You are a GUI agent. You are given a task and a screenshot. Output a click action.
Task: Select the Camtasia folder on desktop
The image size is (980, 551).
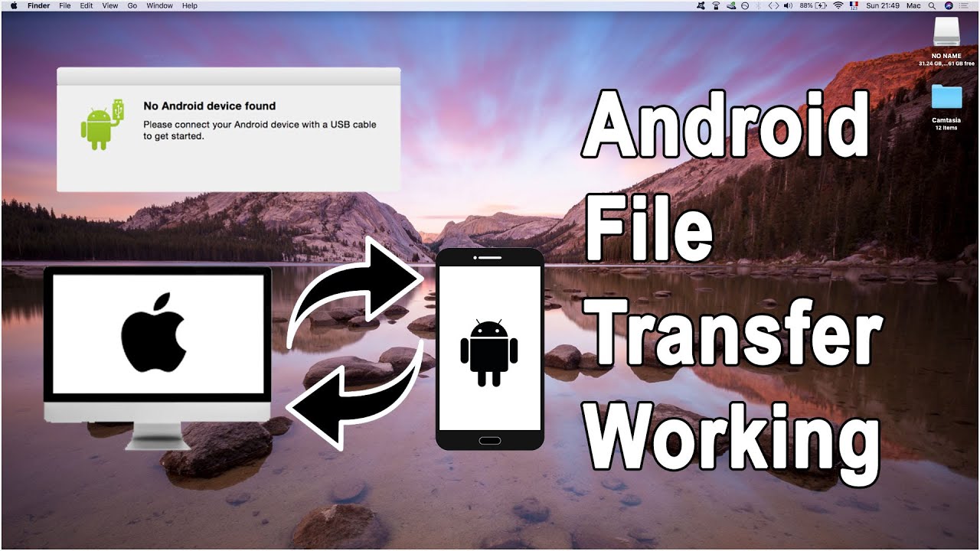click(947, 107)
